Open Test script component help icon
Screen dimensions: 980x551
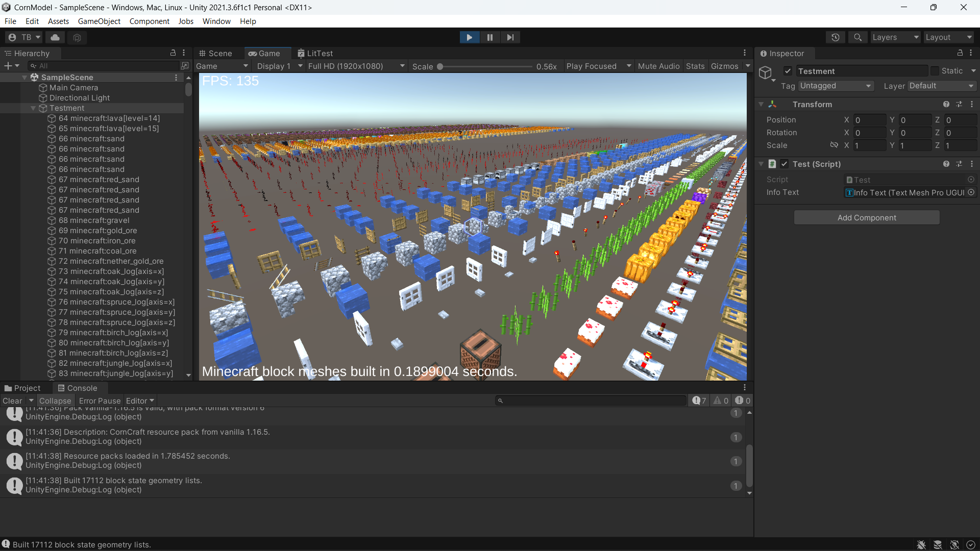(x=946, y=164)
